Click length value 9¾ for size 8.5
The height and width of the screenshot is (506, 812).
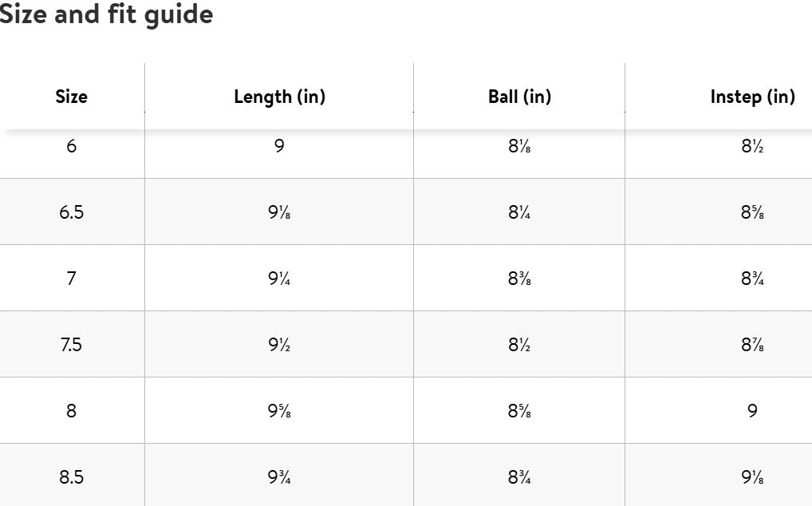click(279, 477)
